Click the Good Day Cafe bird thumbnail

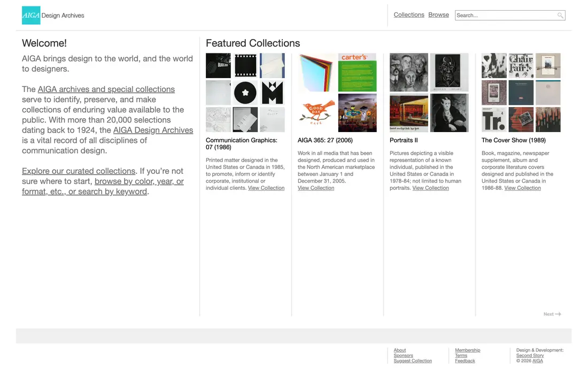pyautogui.click(x=317, y=113)
